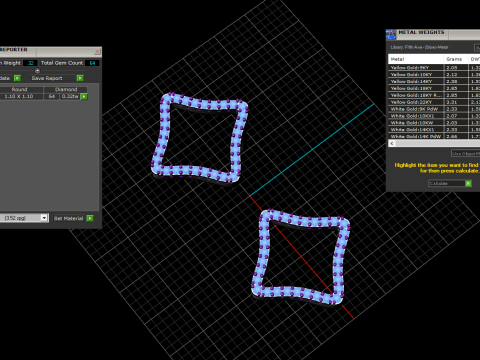Select the White Gold 14K PdW row
480x360 pixels.
pos(434,136)
